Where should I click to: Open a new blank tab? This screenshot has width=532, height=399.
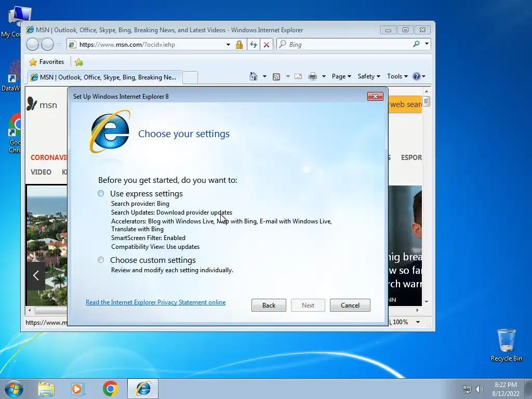coord(190,78)
